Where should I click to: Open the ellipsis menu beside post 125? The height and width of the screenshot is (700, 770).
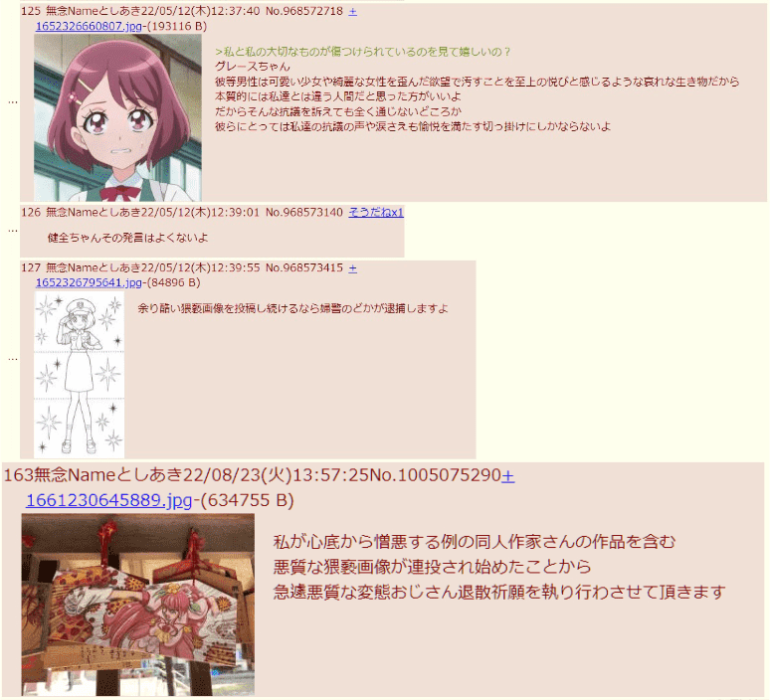pos(13,101)
